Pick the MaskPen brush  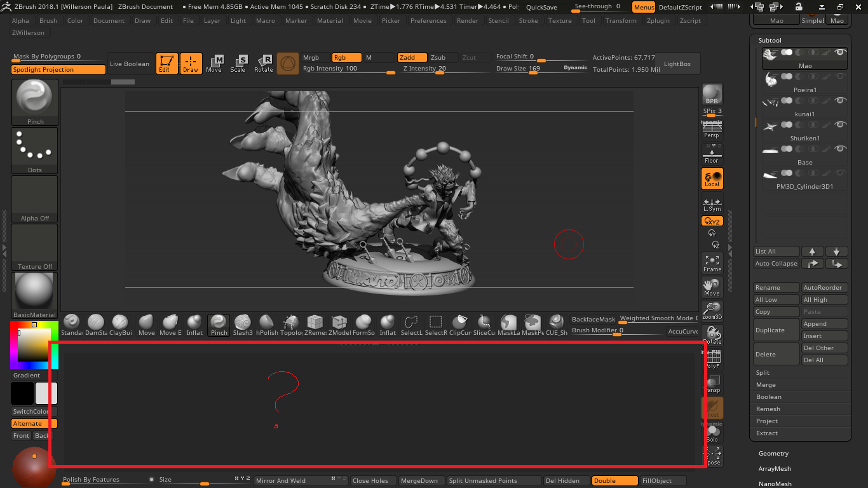pyautogui.click(x=532, y=325)
